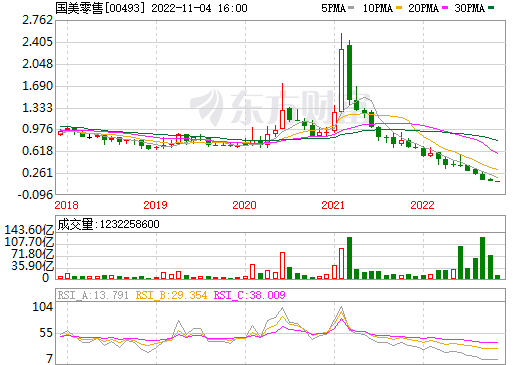Click the 35.90亿 volume axis value
The height and width of the screenshot is (365, 520).
32,266
